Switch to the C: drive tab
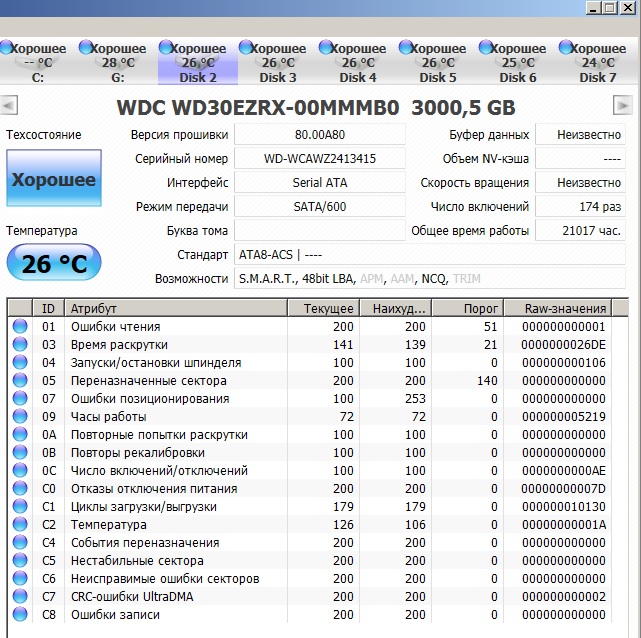Image resolution: width=641 pixels, height=638 pixels. point(38,62)
